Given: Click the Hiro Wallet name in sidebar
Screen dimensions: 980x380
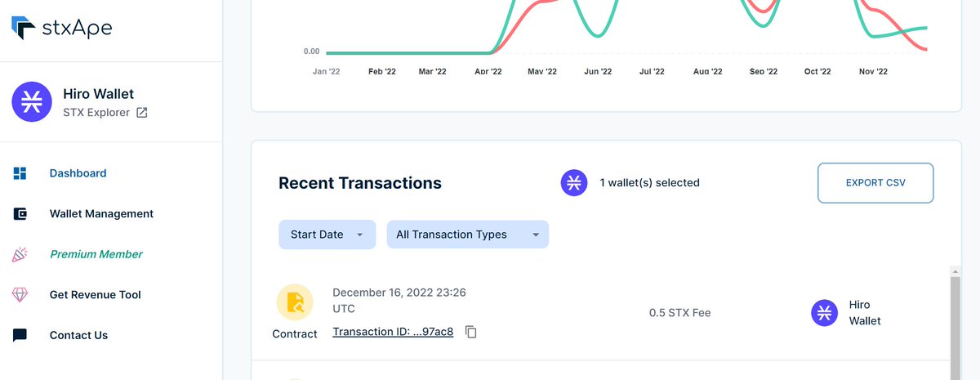Looking at the screenshot, I should click(98, 94).
